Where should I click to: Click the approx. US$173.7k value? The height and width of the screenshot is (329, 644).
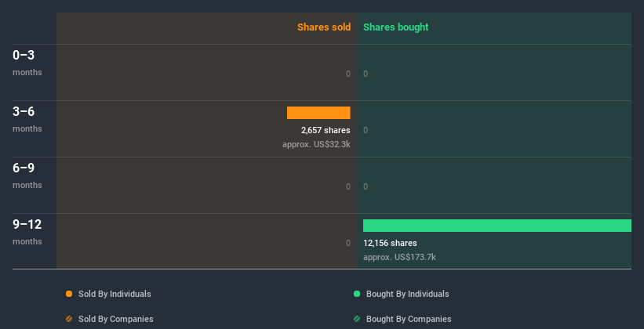[x=399, y=257]
